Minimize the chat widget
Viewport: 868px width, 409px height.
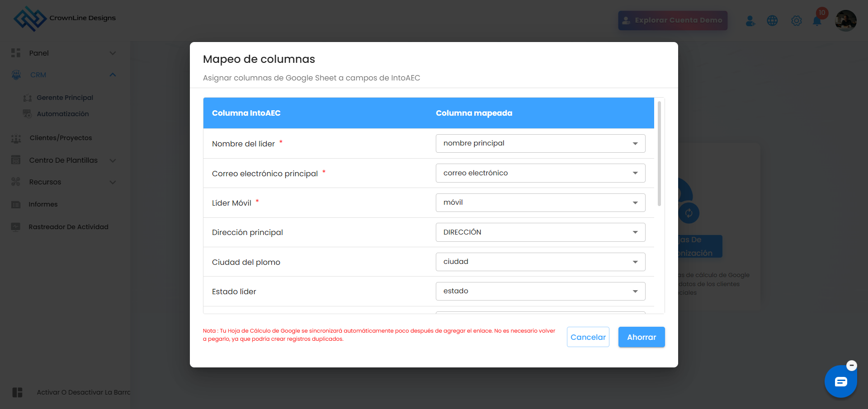tap(852, 365)
